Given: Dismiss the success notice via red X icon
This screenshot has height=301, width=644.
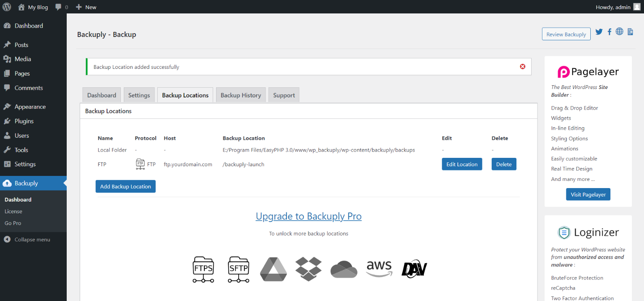Looking at the screenshot, I should click(x=522, y=66).
